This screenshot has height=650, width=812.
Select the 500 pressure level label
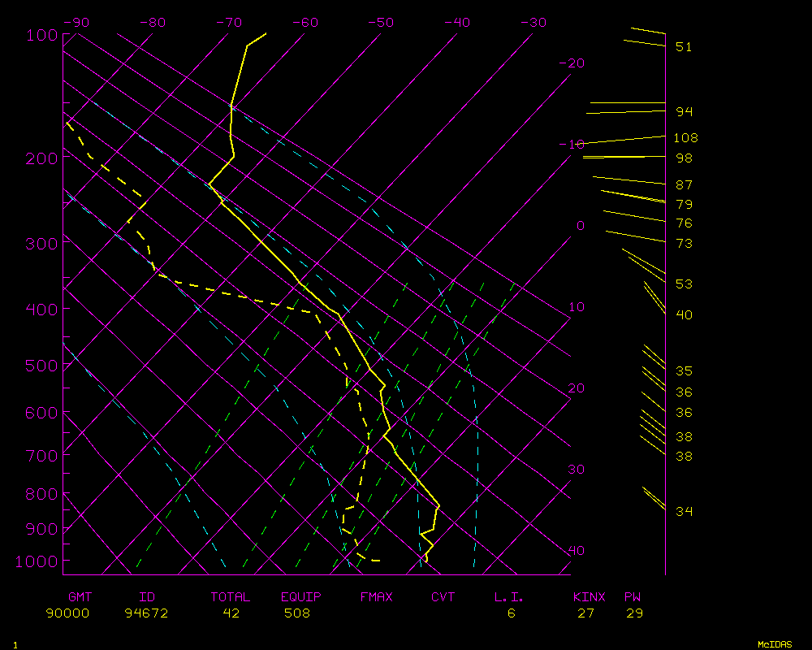[39, 366]
